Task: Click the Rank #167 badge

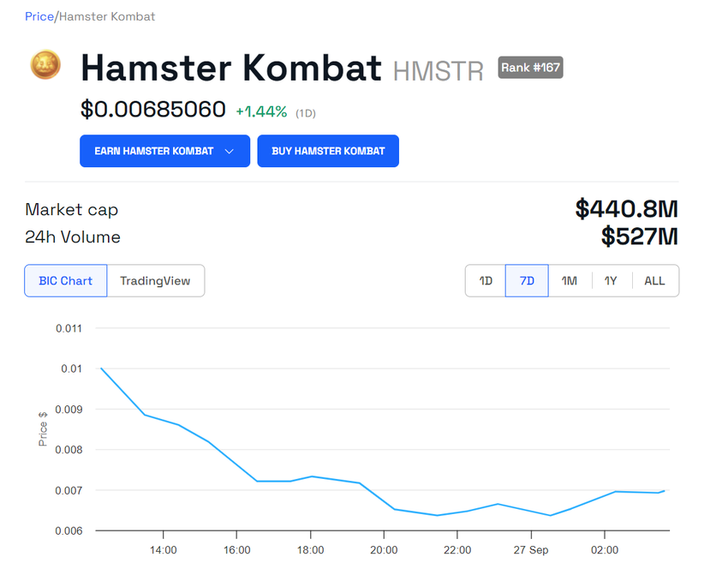Action: (x=530, y=68)
